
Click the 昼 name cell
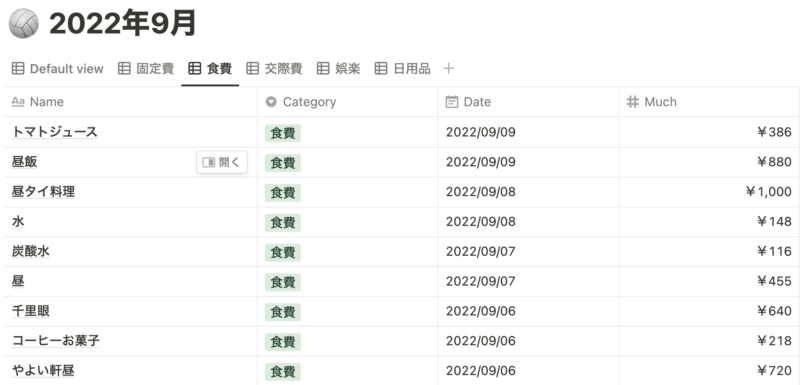(x=131, y=281)
